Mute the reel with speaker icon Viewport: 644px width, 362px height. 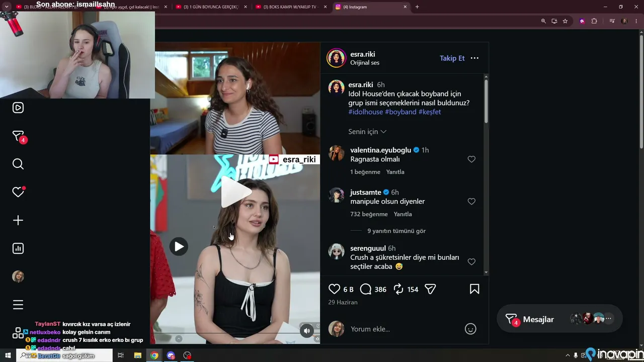pyautogui.click(x=307, y=330)
